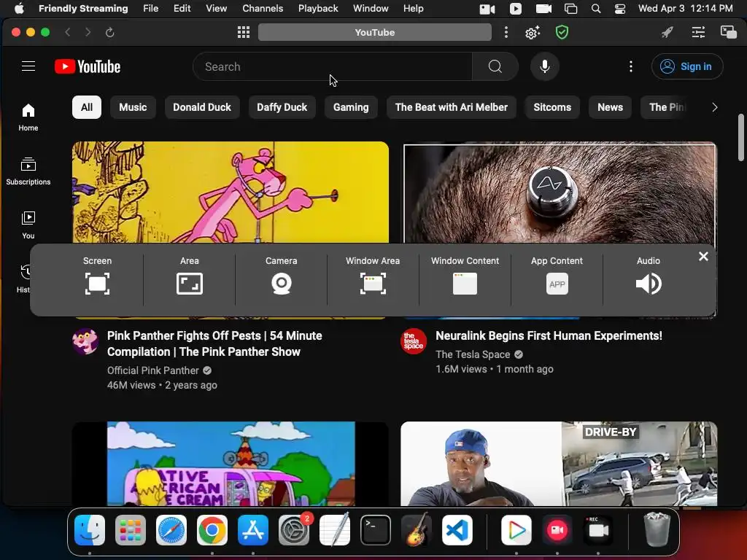
Task: Open the Pink Panther video thumbnail
Action: [230, 192]
